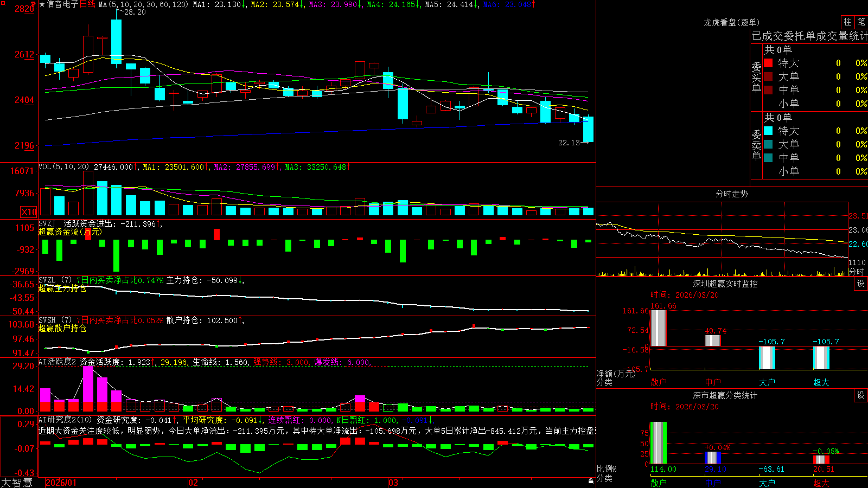Click the 超大 -105.7 bar in 实时监控
Image resolution: width=868 pixels, height=488 pixels.
point(821,358)
